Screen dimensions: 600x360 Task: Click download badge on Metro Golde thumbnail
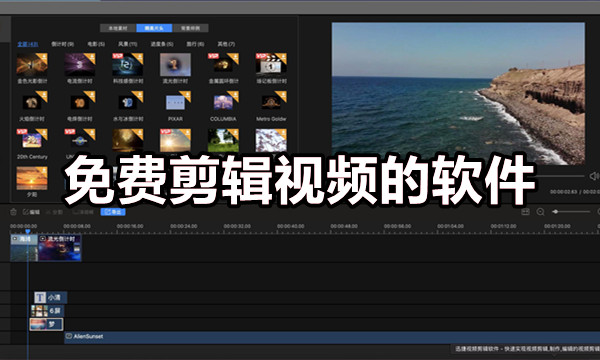282,96
